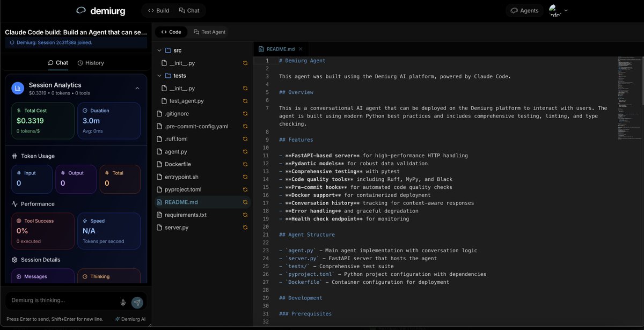Screen dimensions: 644x330
Task: Click the Performance section pulse icon
Action: coord(14,204)
